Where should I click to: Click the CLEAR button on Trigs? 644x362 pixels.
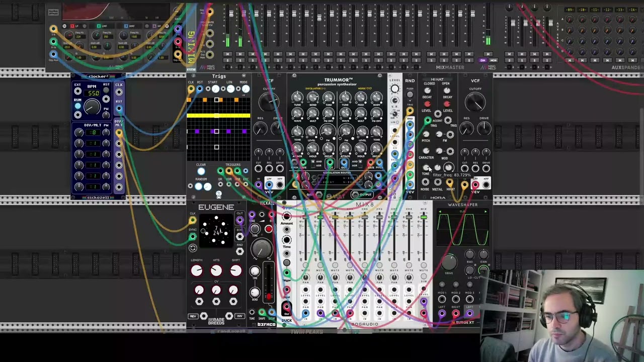201,171
